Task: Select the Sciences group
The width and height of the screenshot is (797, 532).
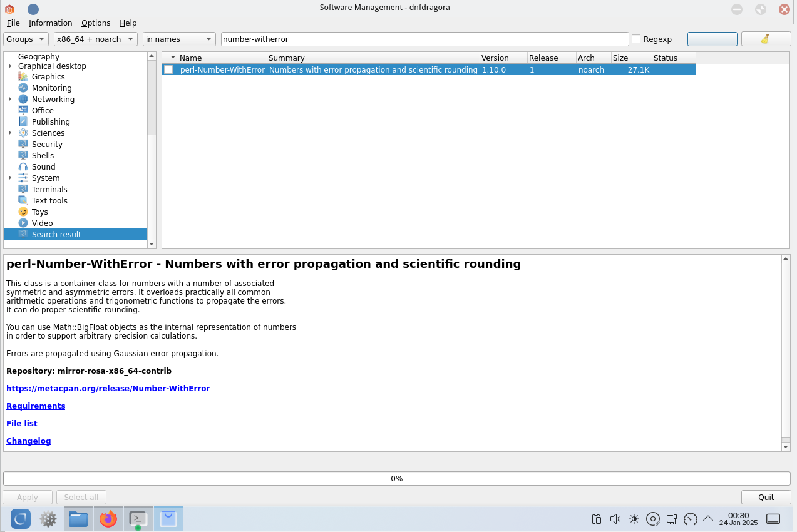Action: (48, 133)
